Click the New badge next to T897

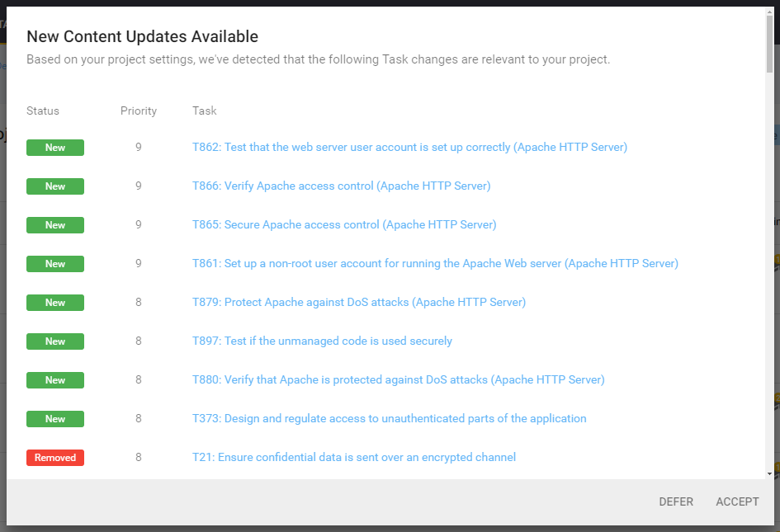(x=54, y=341)
